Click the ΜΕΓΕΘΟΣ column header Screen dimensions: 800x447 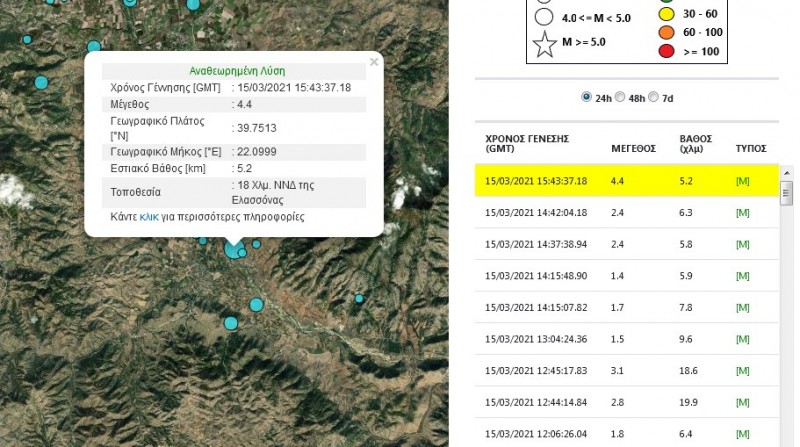pos(632,148)
